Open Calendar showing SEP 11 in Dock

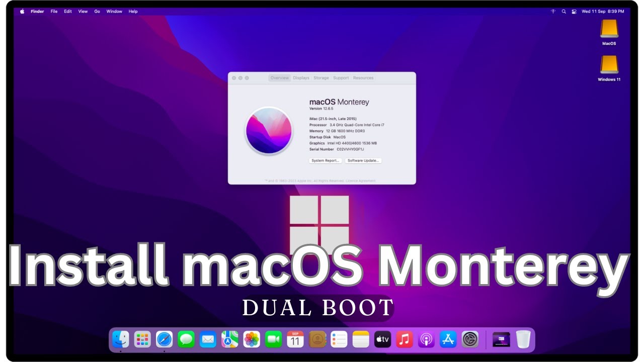click(295, 339)
